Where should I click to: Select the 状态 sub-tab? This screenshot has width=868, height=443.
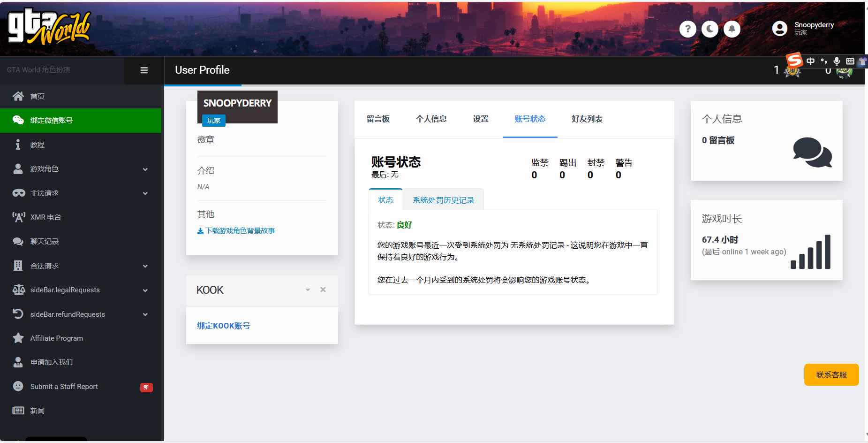point(386,200)
